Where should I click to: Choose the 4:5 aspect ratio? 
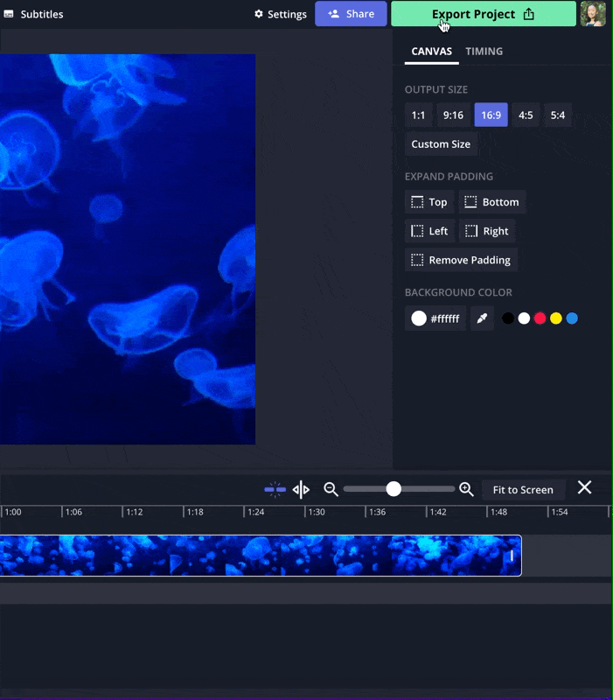click(525, 115)
